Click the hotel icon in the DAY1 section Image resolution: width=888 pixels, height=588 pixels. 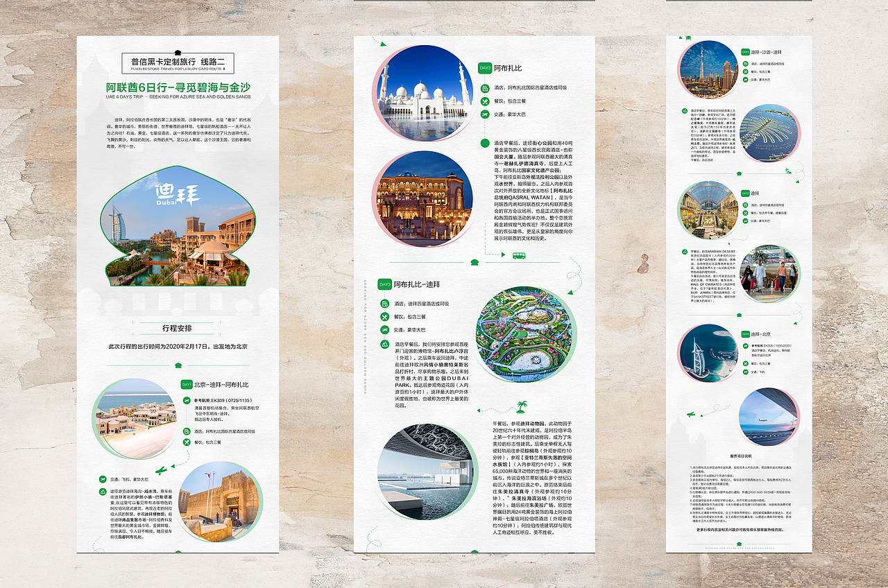pos(187,431)
